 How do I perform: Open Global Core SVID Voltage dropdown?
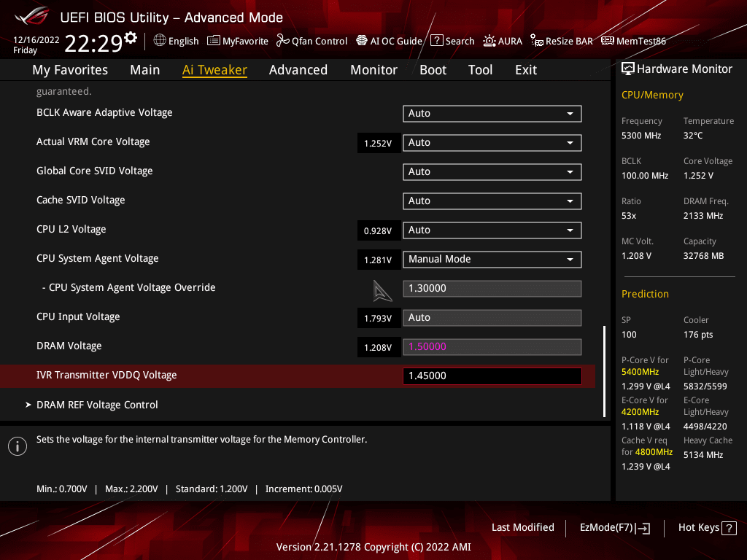click(x=492, y=172)
